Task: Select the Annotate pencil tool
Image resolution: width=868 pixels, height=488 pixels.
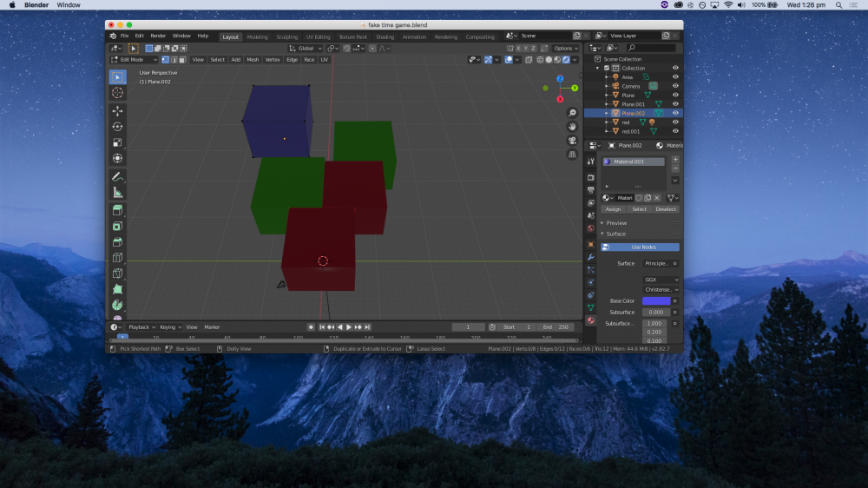Action: click(x=117, y=176)
